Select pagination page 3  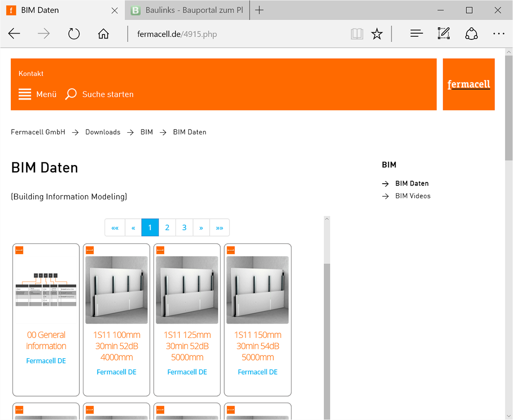point(184,227)
